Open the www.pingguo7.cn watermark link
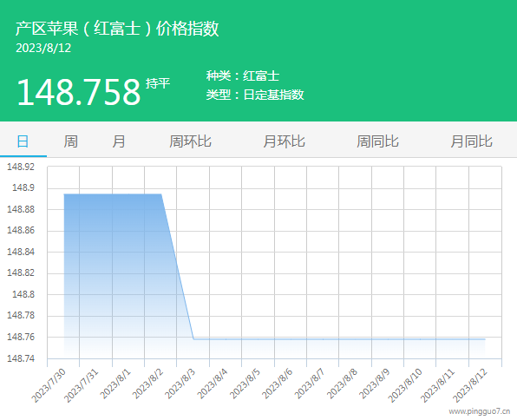 [x=480, y=411]
